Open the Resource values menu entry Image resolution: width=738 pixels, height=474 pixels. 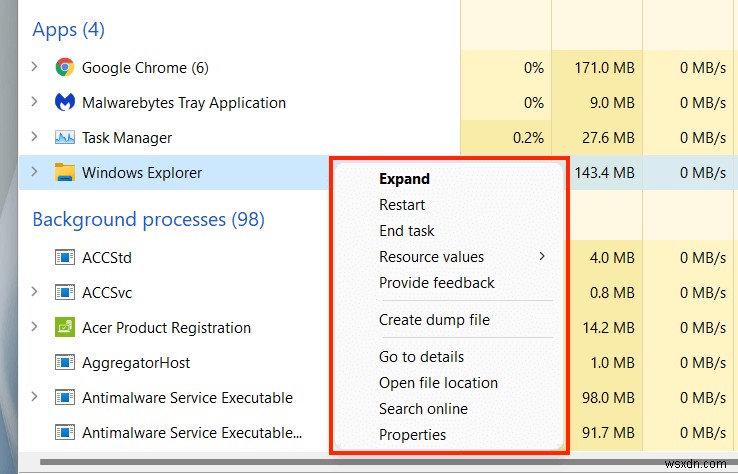point(432,257)
